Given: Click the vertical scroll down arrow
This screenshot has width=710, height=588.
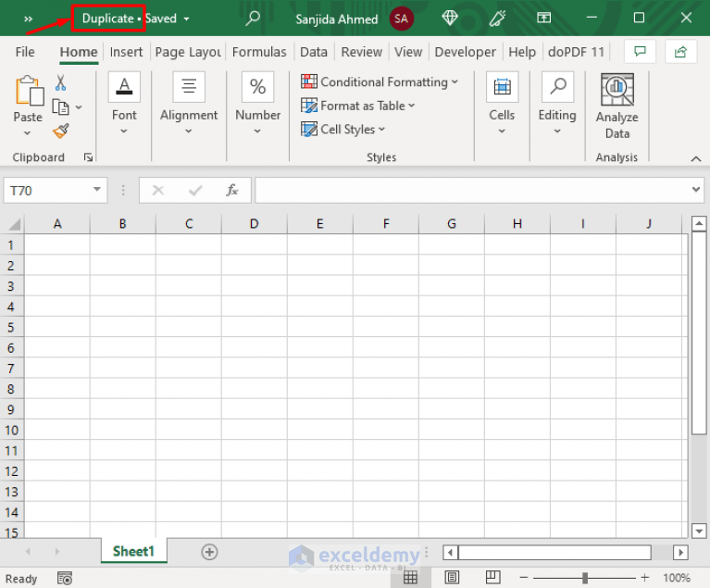Looking at the screenshot, I should tap(699, 531).
